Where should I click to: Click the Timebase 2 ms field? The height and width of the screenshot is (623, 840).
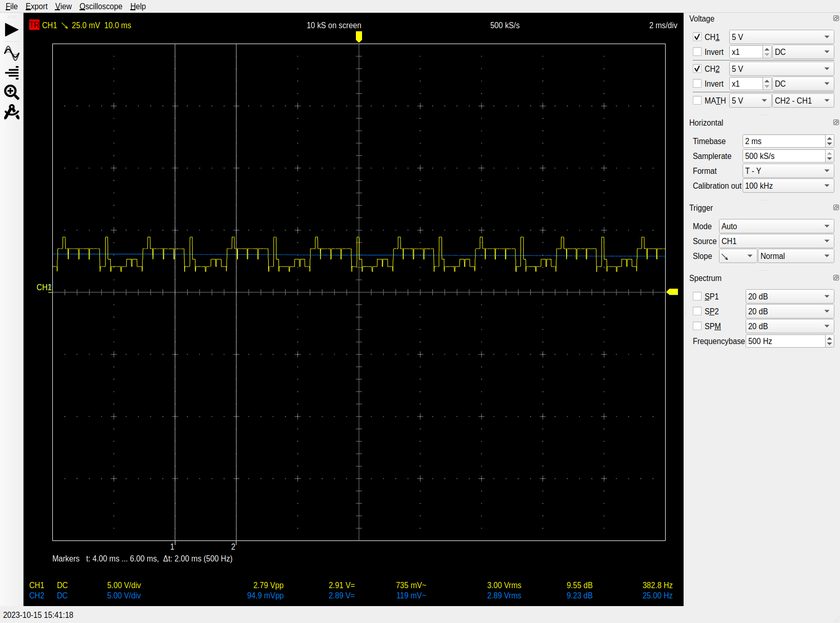pyautogui.click(x=784, y=141)
